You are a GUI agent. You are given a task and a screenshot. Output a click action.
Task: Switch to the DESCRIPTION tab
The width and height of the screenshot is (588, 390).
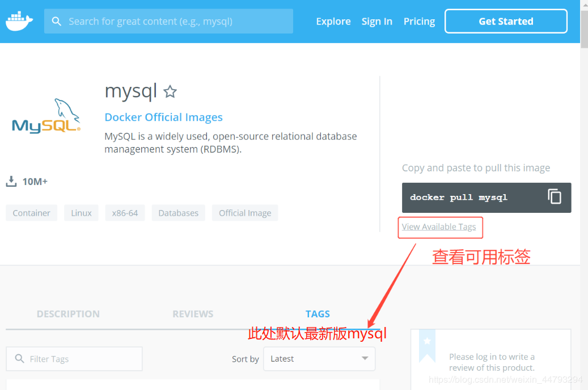pyautogui.click(x=68, y=314)
